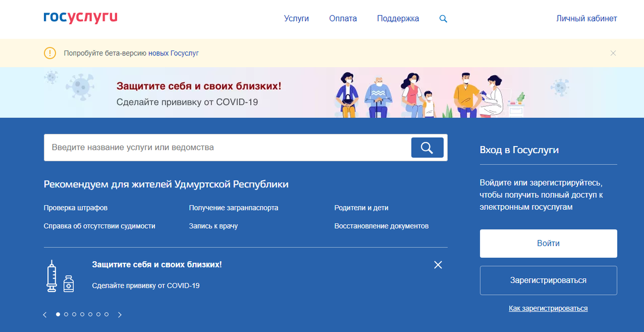This screenshot has width=644, height=332.
Task: Open the Как зарегистрироваться link
Action: click(x=548, y=308)
